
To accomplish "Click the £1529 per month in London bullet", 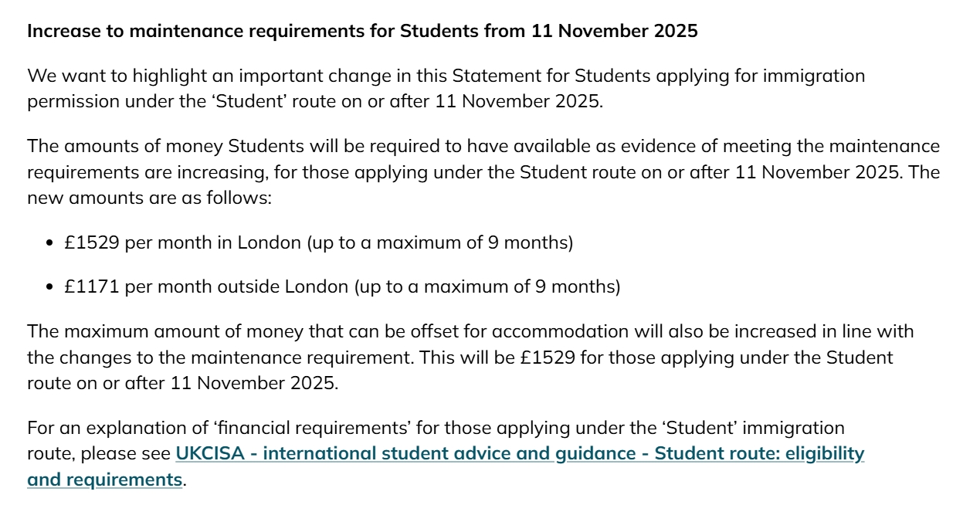I will coord(318,242).
